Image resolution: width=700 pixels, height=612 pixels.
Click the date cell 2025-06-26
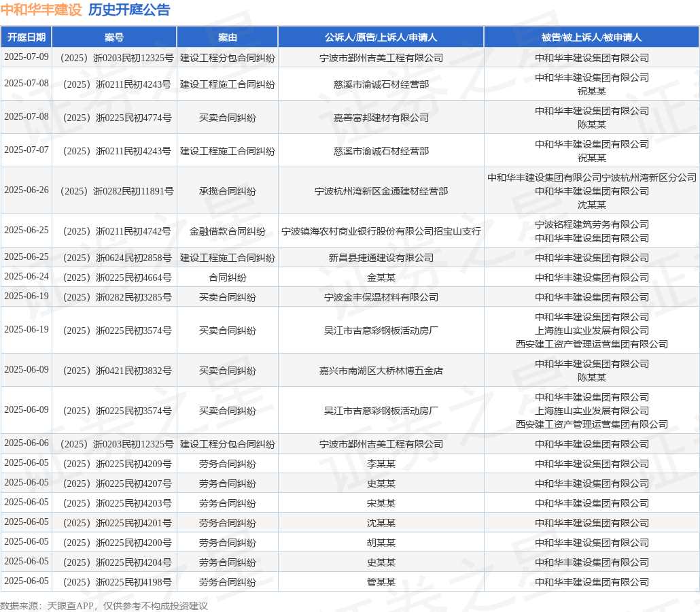tap(27, 190)
